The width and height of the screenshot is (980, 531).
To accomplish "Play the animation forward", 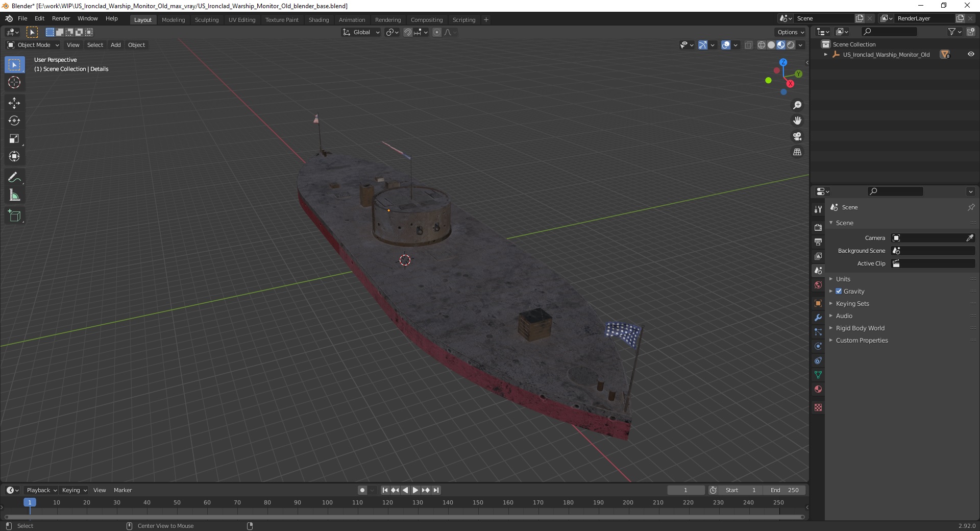I will tap(415, 490).
